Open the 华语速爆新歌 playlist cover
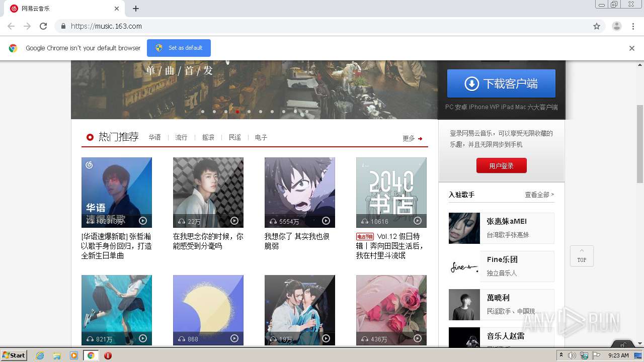This screenshot has height=362, width=644. (117, 193)
